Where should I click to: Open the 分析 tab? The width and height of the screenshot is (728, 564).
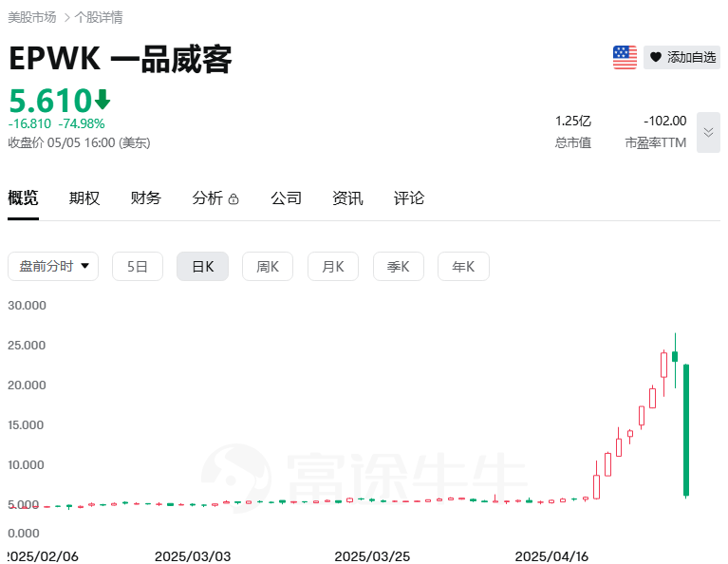(208, 197)
